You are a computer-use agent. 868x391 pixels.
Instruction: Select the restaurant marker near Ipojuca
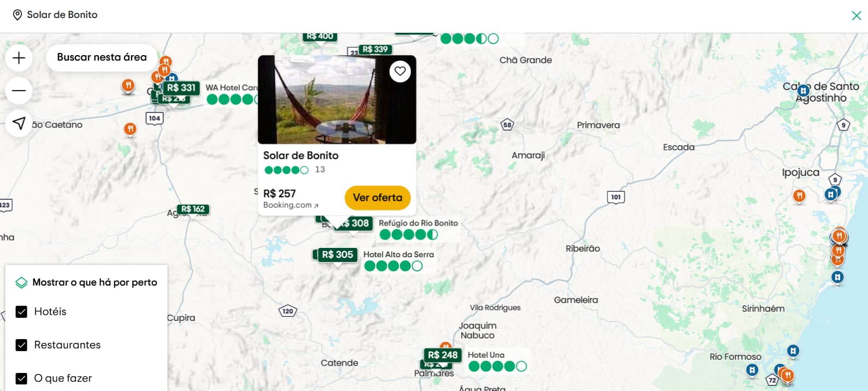(x=799, y=195)
